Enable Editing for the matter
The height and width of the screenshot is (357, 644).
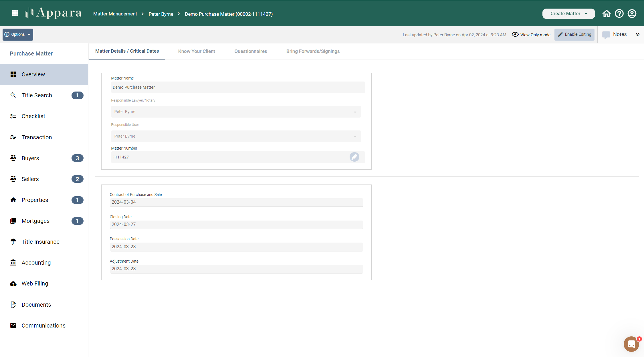[x=574, y=34]
